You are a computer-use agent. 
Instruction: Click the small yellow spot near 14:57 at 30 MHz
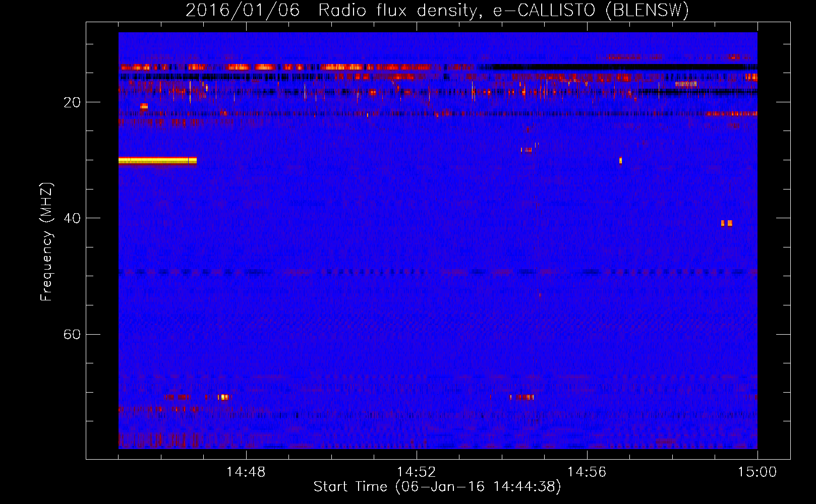pyautogui.click(x=620, y=161)
